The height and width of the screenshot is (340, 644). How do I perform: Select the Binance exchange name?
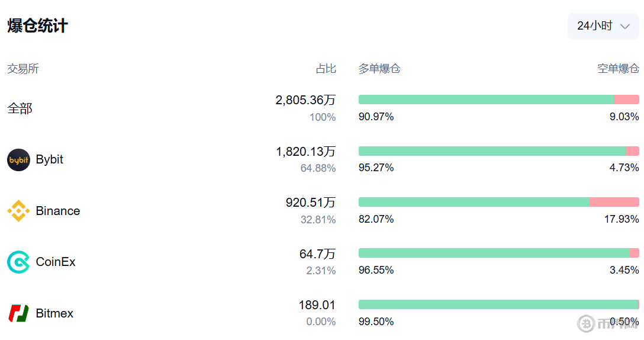58,211
